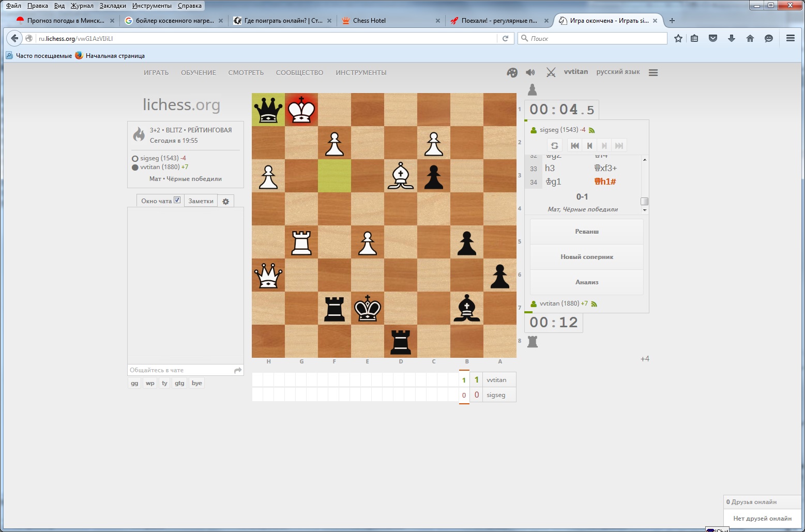Go back with browser back arrow

pos(14,38)
